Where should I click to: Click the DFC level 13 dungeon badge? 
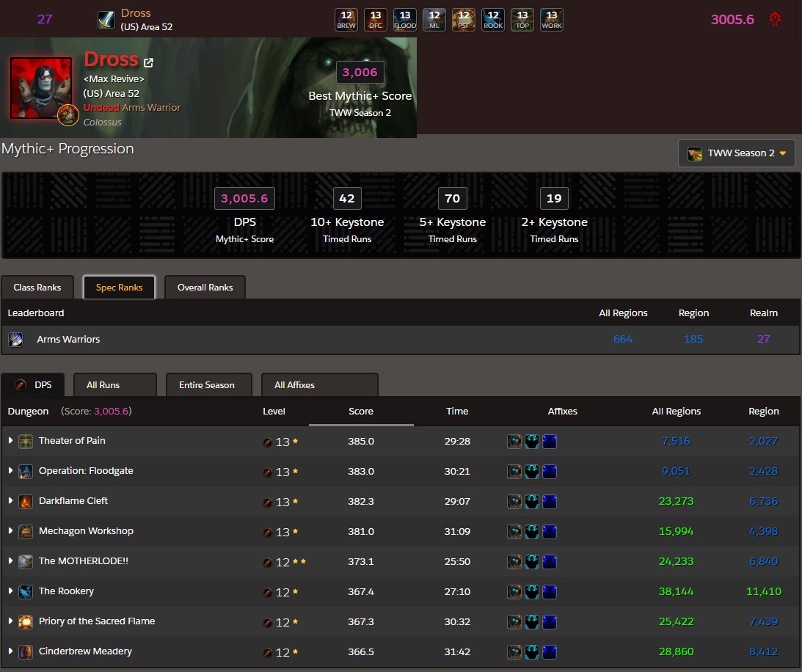coord(376,20)
